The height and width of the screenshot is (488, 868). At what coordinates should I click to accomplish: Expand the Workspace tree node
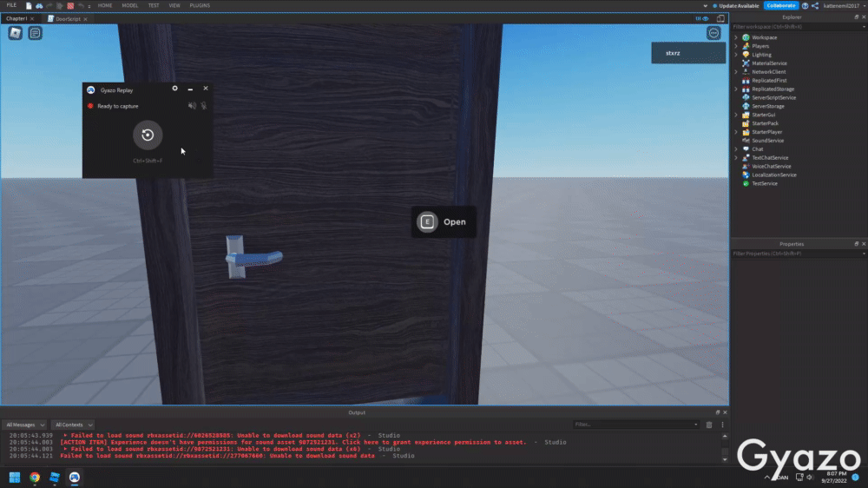(736, 37)
